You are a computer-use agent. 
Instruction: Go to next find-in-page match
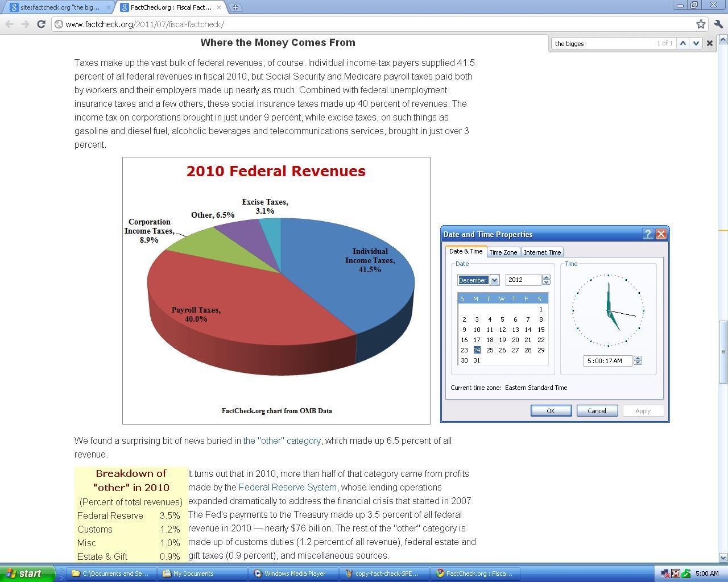tap(696, 43)
